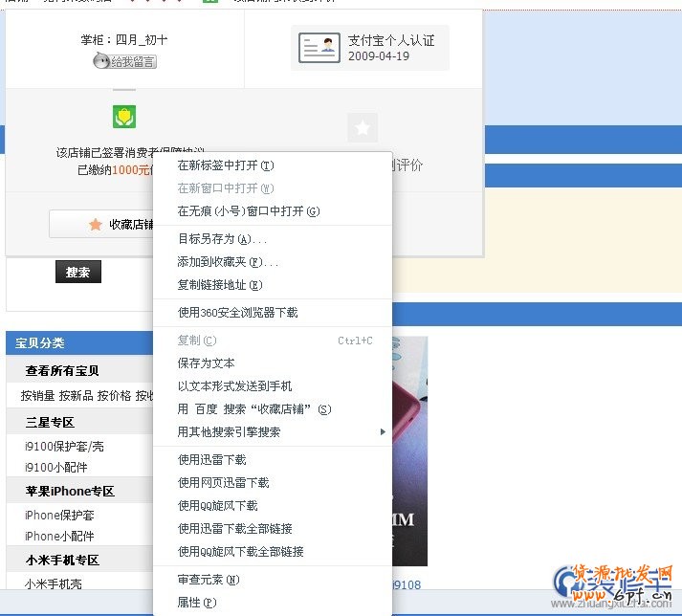
Task: Select 使用网页迅雷下载 entry
Action: [273, 483]
